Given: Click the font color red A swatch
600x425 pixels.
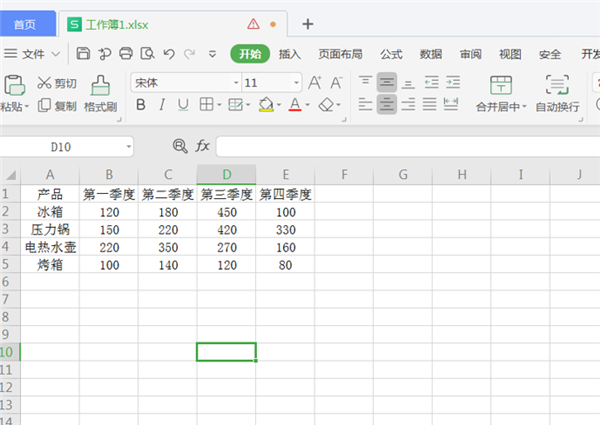Looking at the screenshot, I should (x=294, y=104).
